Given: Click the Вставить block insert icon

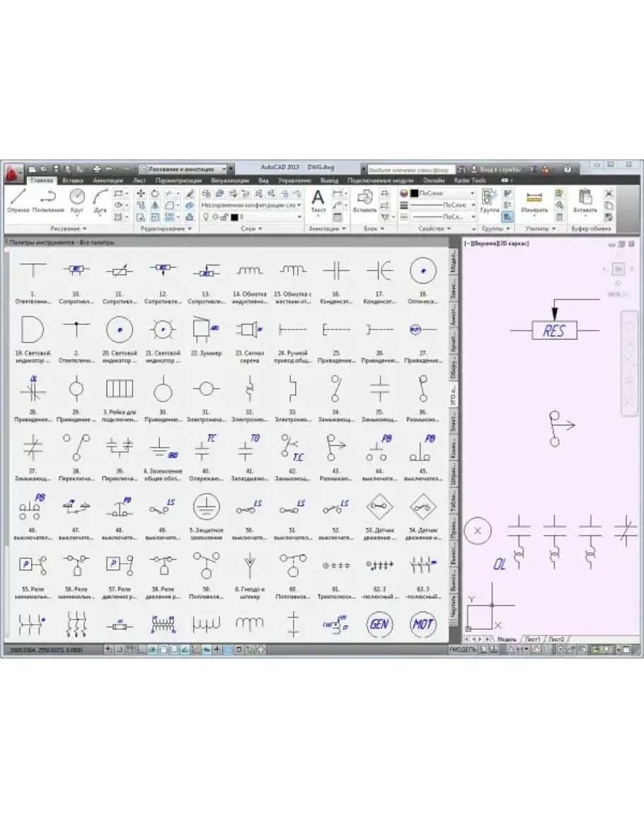Looking at the screenshot, I should (x=364, y=200).
